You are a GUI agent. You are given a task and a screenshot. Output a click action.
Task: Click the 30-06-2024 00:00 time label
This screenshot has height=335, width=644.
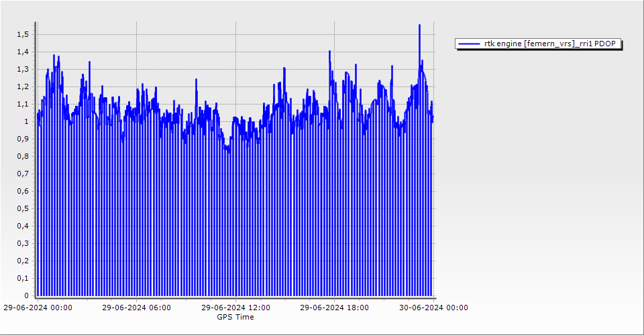click(433, 308)
